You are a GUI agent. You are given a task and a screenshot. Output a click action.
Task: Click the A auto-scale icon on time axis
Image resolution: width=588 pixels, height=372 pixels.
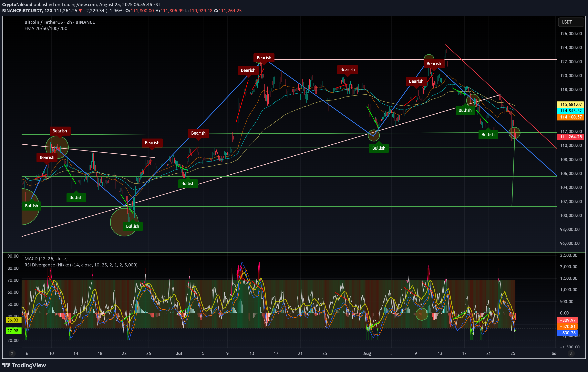tap(571, 353)
